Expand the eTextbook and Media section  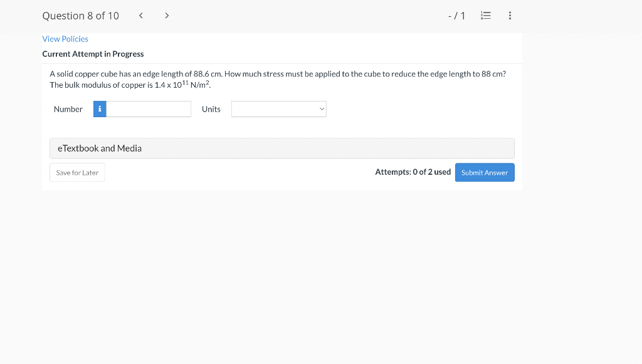tap(282, 148)
